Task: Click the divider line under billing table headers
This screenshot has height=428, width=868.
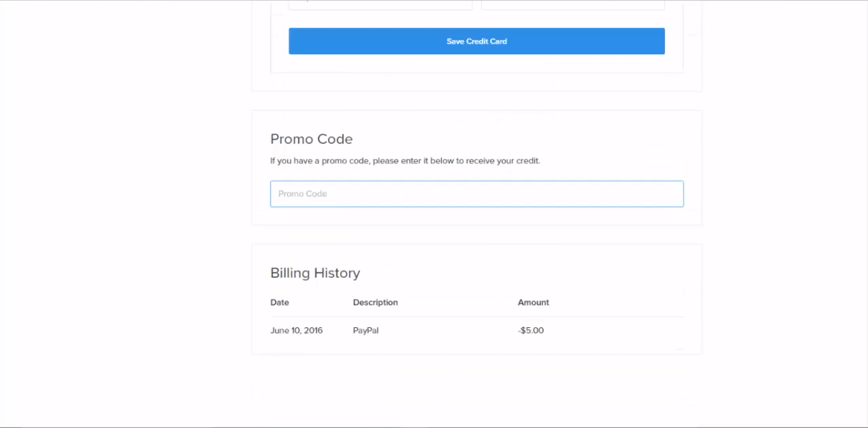Action: click(x=476, y=316)
